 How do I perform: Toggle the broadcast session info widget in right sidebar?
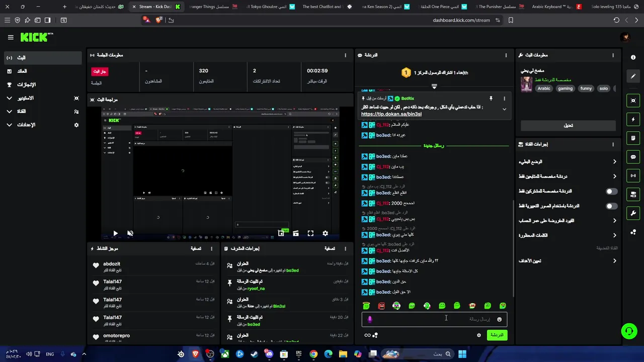pyautogui.click(x=633, y=175)
